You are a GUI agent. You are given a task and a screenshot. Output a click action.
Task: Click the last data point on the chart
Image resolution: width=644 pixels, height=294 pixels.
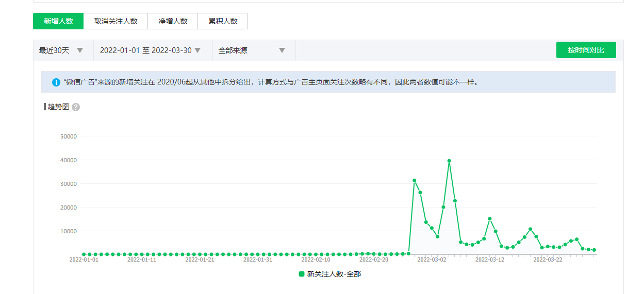[594, 250]
